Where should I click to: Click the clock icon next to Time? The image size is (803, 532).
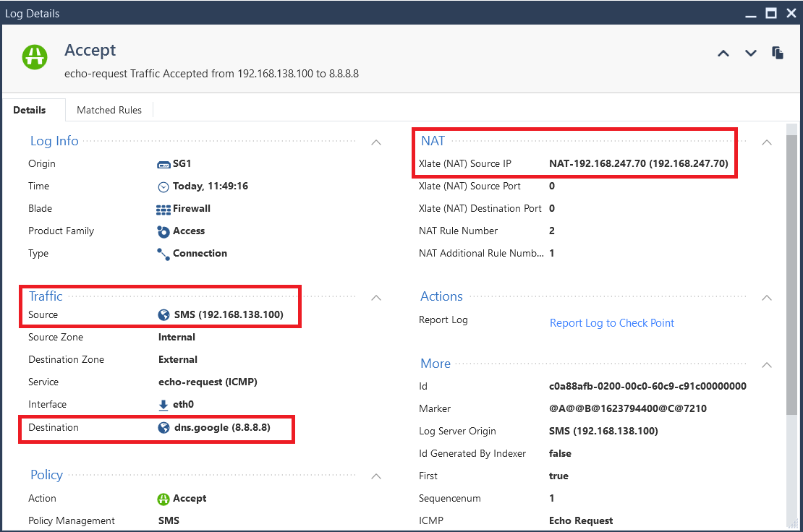163,186
